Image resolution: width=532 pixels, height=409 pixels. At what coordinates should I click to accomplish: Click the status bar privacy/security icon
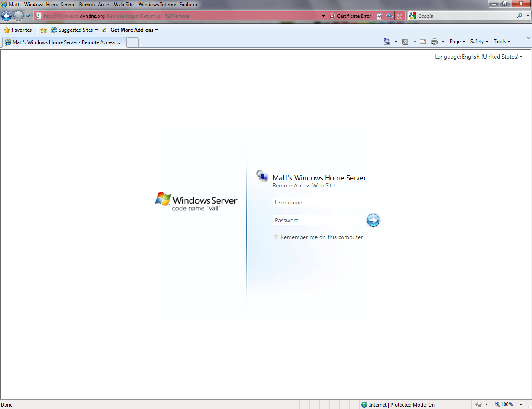click(478, 404)
